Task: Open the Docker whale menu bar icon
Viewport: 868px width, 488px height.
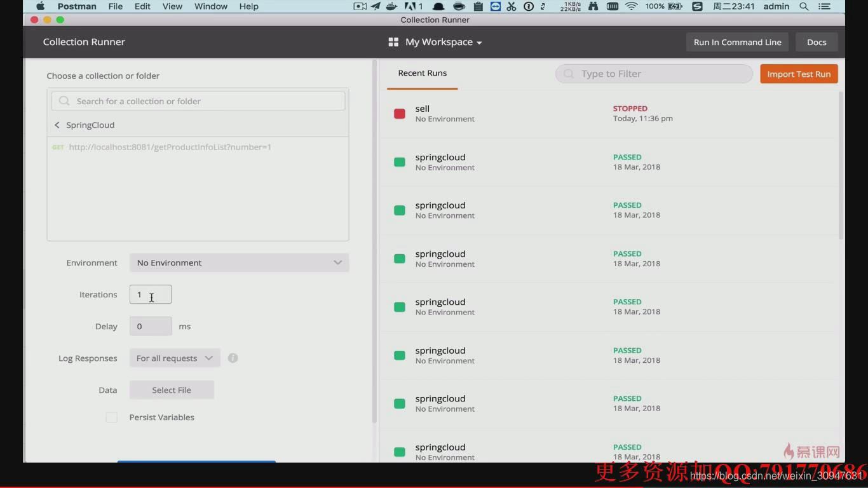Action: pos(391,6)
